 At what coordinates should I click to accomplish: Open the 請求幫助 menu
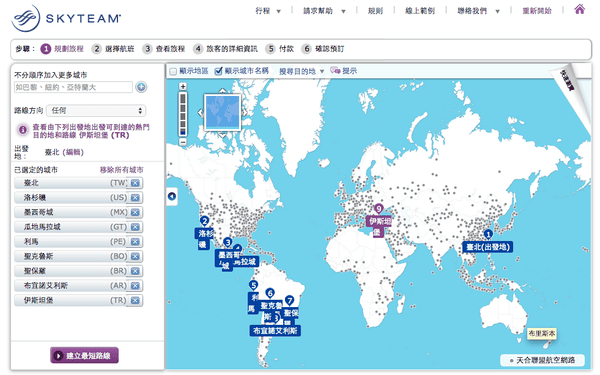pos(324,11)
